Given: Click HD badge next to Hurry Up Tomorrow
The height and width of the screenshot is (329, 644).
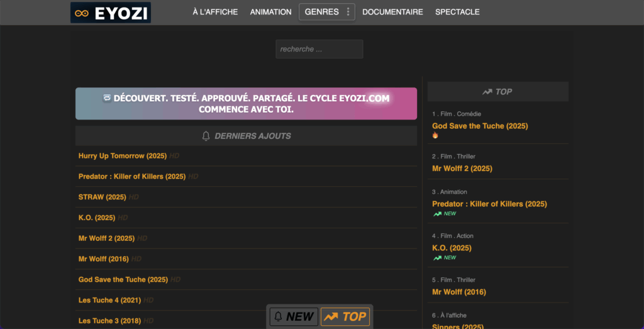Looking at the screenshot, I should click(174, 156).
